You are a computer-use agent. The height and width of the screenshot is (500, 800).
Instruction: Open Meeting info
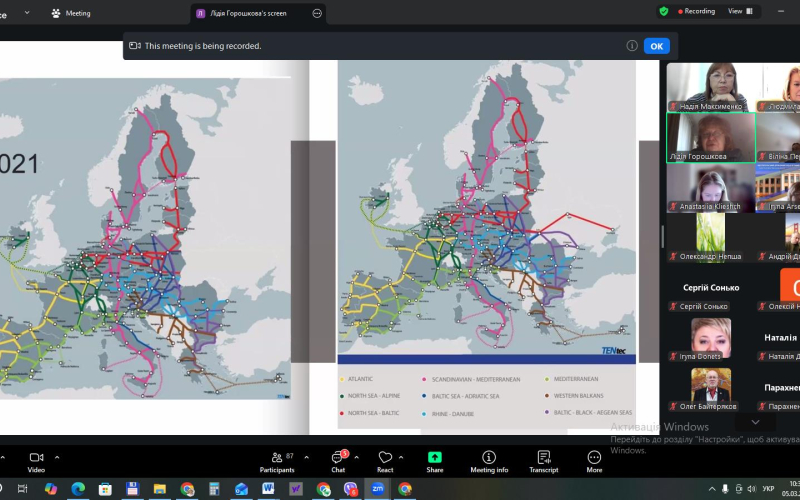tap(489, 460)
